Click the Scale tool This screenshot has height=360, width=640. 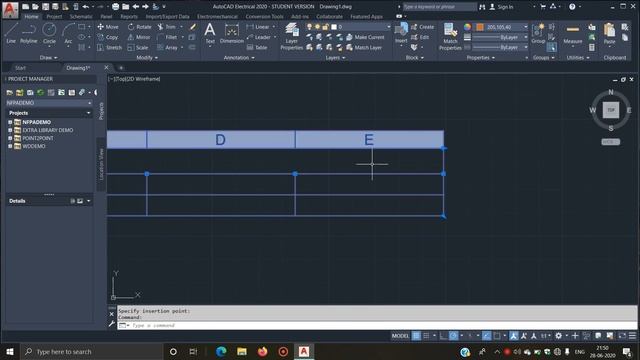click(138, 47)
